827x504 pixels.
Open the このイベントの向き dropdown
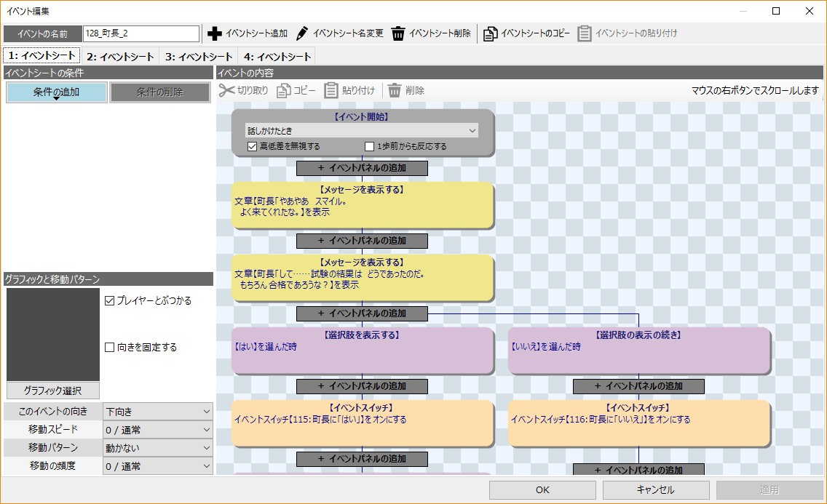click(x=158, y=412)
